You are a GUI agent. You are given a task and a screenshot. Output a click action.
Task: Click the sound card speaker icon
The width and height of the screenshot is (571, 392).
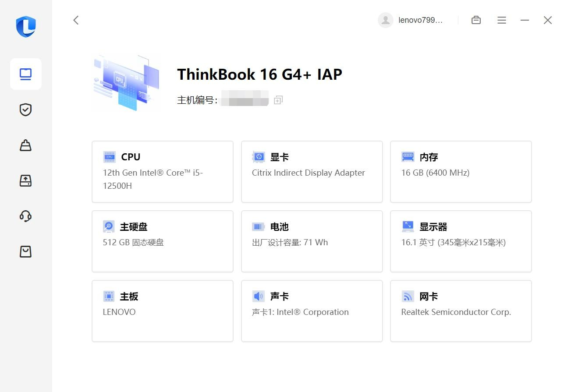[x=259, y=297]
